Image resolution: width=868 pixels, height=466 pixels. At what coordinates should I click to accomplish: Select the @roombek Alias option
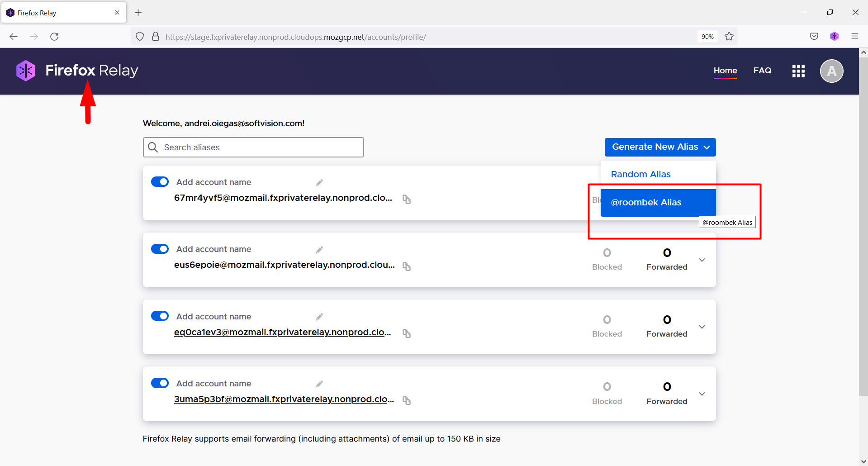click(646, 202)
